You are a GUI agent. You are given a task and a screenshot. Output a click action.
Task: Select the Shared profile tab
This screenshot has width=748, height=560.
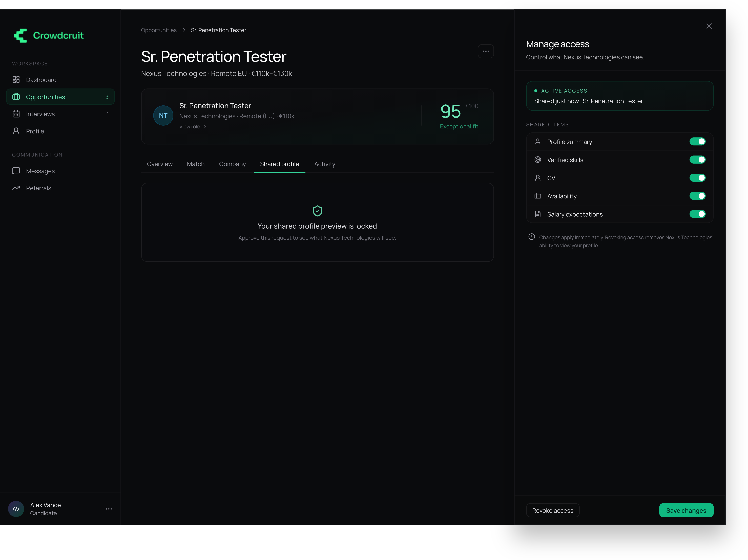pos(279,164)
